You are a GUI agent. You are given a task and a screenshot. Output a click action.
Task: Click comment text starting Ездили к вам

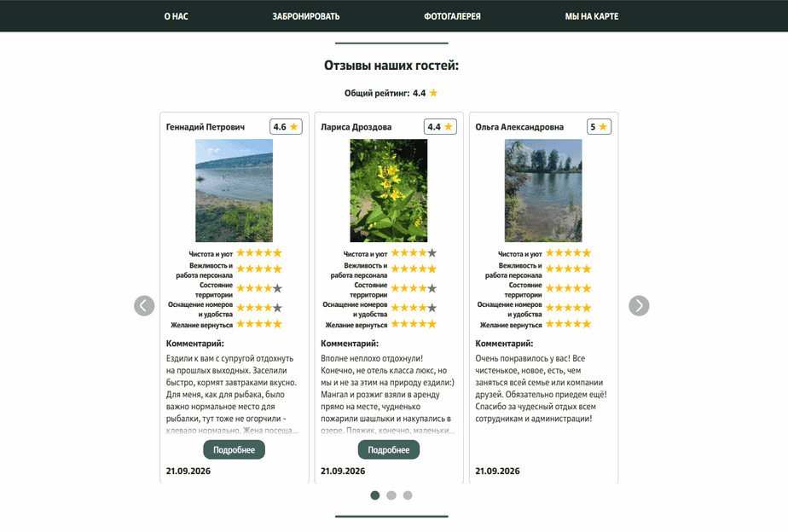pos(232,395)
